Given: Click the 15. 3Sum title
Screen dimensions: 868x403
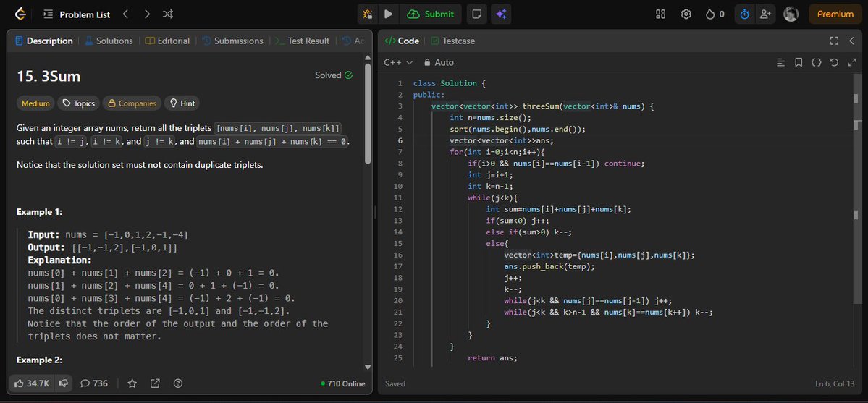Looking at the screenshot, I should (x=49, y=77).
